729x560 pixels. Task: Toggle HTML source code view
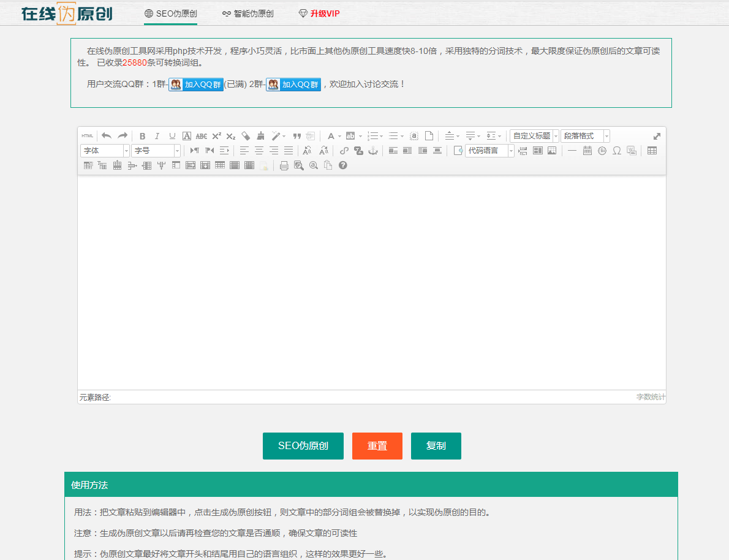click(x=88, y=136)
